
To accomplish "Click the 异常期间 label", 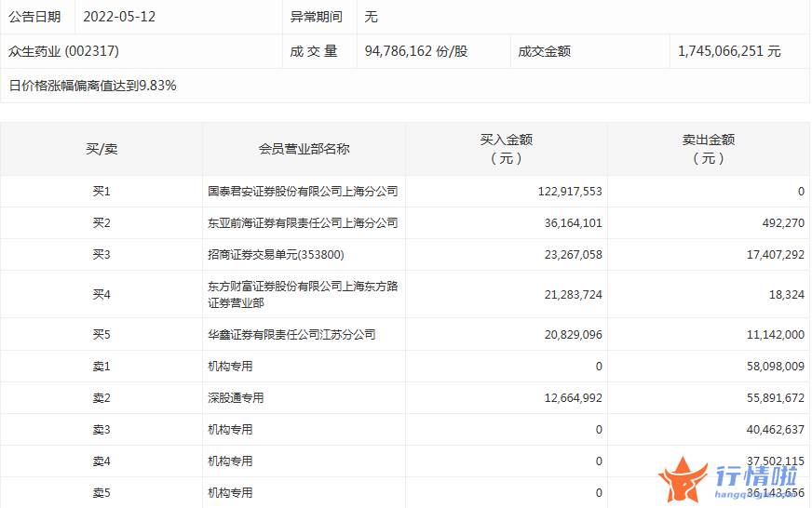I will [x=316, y=17].
